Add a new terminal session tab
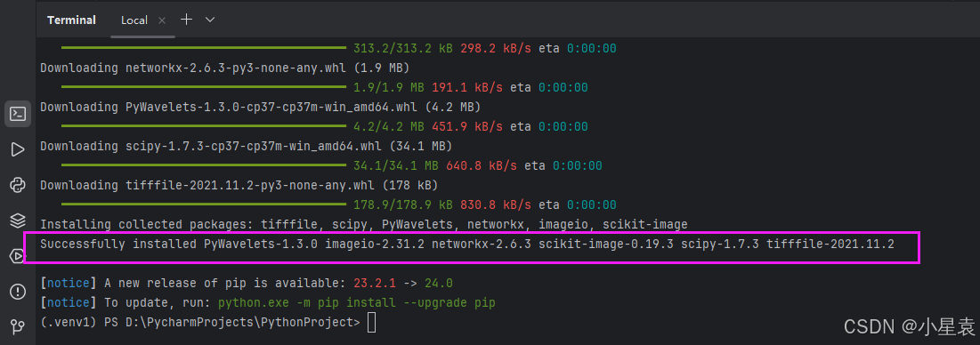Image resolution: width=980 pixels, height=345 pixels. point(186,20)
